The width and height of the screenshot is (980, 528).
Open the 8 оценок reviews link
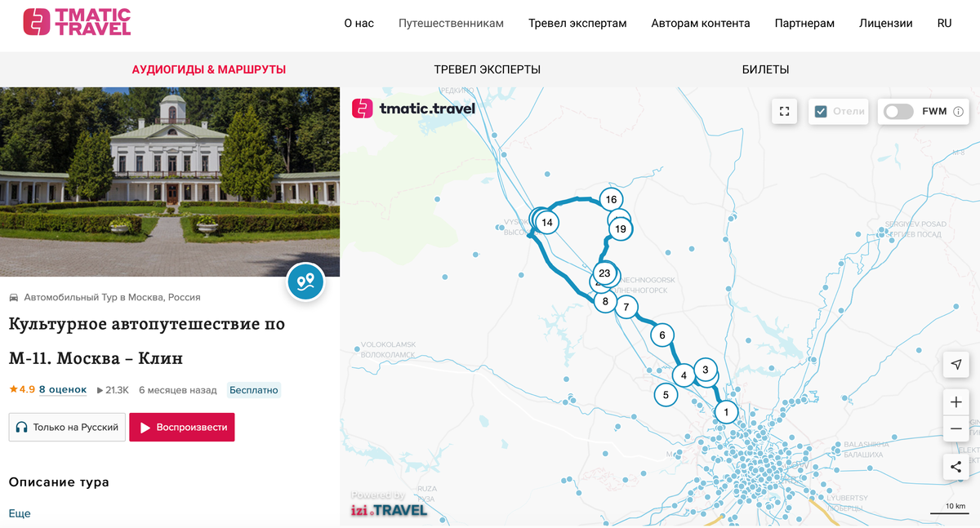tap(63, 390)
